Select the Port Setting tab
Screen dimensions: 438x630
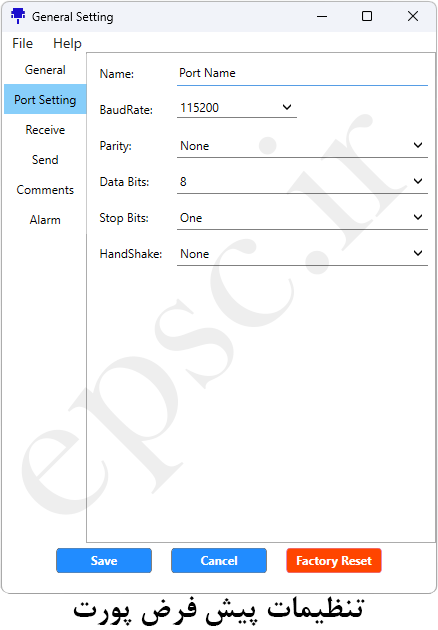[x=45, y=99]
